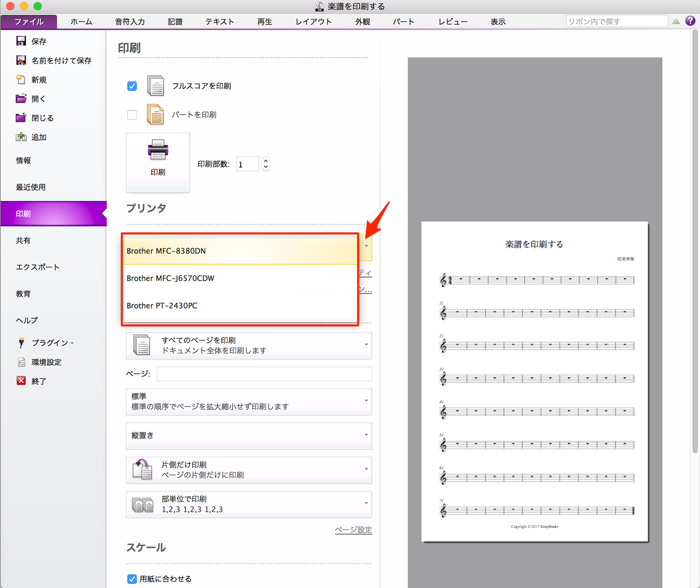
Task: Open the ページ設定 link
Action: pos(353,530)
